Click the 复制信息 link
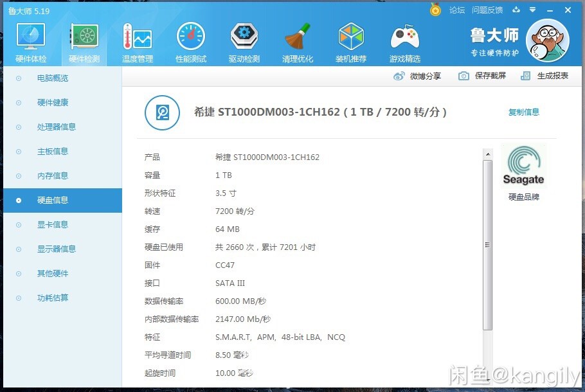The height and width of the screenshot is (392, 585). (524, 112)
